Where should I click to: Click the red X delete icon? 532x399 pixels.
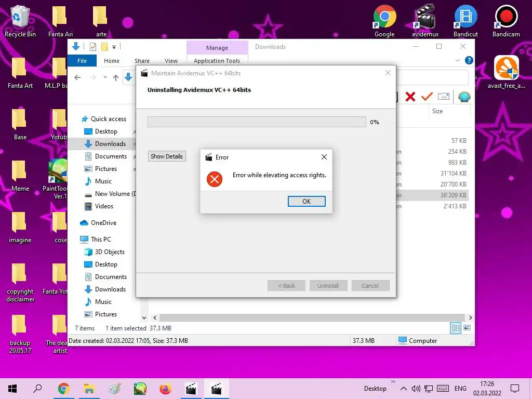pyautogui.click(x=410, y=97)
